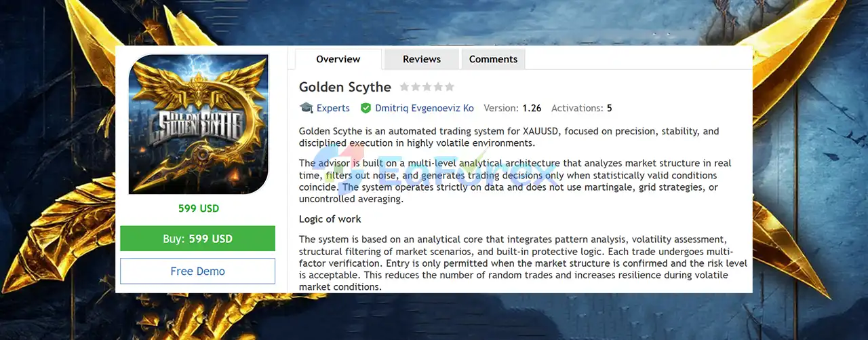Rate one star using the first star
The image size is (868, 340).
405,87
